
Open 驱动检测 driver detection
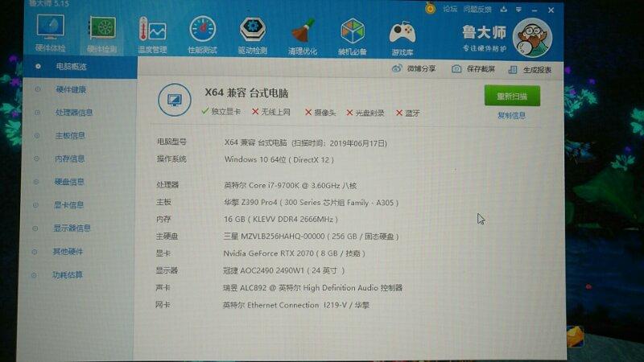click(x=253, y=35)
